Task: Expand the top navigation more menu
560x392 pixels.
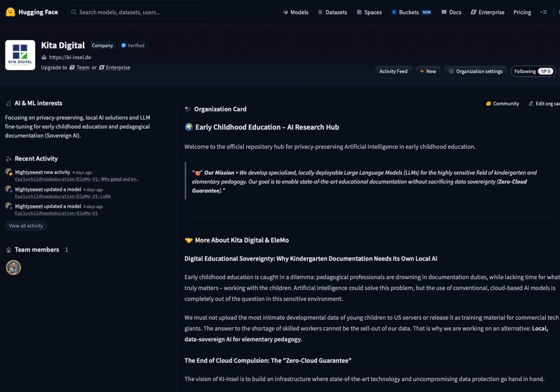Action: (x=543, y=12)
